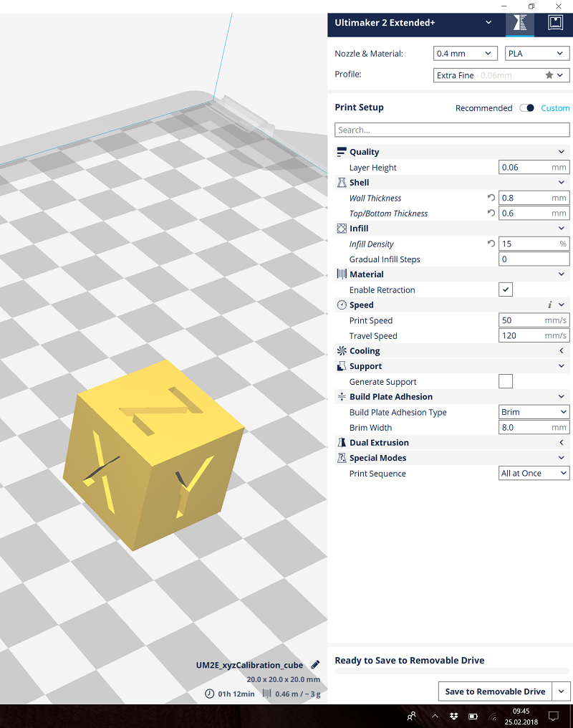573x728 pixels.
Task: Edit the Gradual Infill Steps field
Action: [534, 259]
